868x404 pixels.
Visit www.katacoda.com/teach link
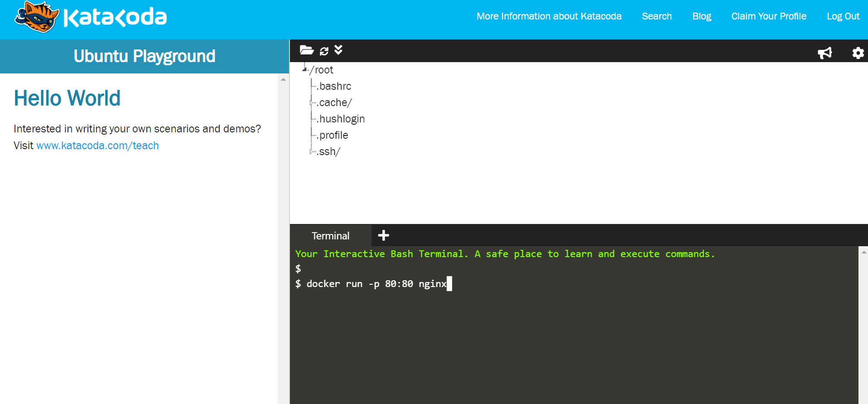click(x=97, y=146)
